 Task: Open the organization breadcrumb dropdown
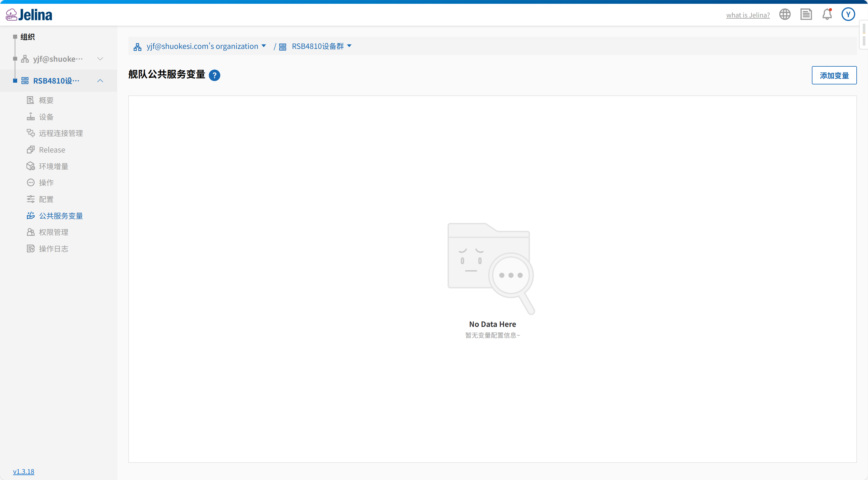[x=264, y=46]
